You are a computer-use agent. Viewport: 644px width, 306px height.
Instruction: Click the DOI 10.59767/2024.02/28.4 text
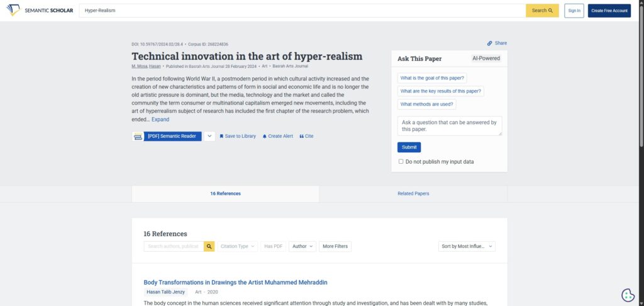coord(157,45)
